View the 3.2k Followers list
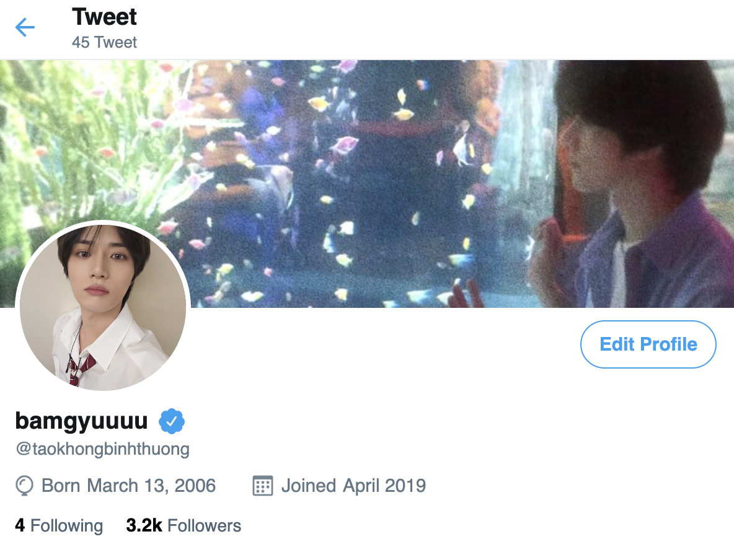734x560 pixels. (183, 525)
